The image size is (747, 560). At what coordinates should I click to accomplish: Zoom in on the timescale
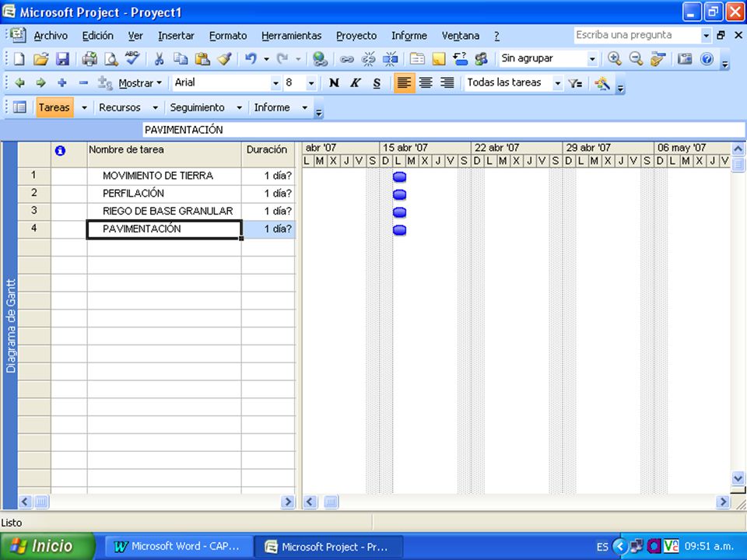614,59
